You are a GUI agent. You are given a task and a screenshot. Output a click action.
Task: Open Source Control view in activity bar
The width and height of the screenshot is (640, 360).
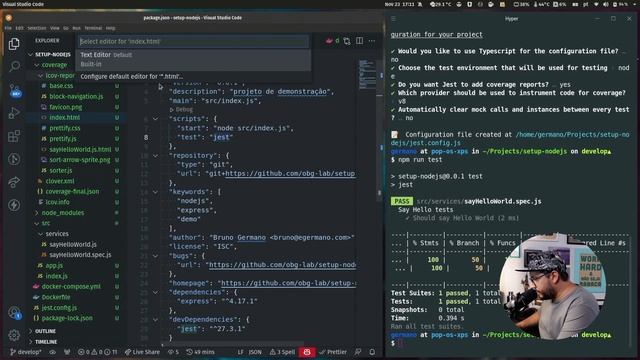(x=15, y=91)
